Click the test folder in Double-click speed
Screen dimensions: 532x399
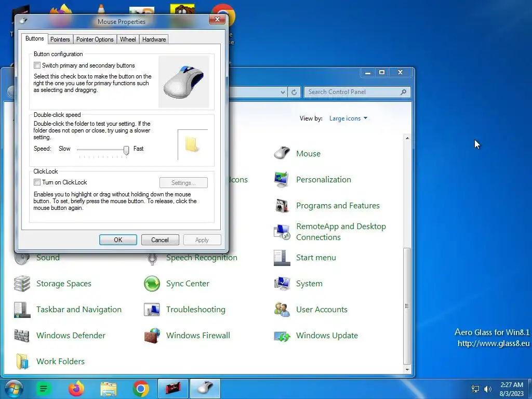[192, 144]
